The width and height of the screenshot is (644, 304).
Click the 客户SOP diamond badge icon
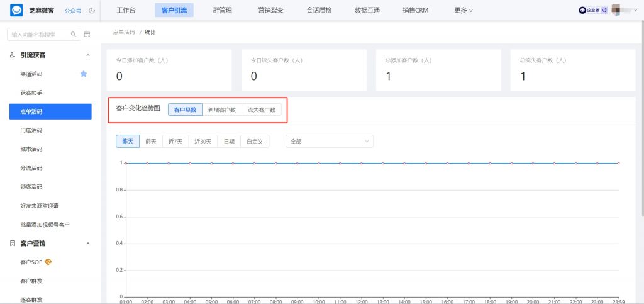coord(48,262)
